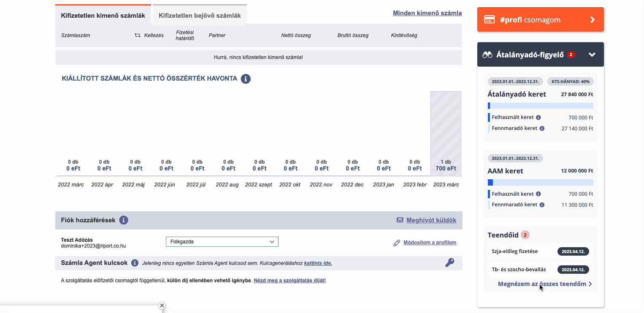Image resolution: width=644 pixels, height=313 pixels.
Task: Open the Meghívót küldök link
Action: [x=431, y=220]
